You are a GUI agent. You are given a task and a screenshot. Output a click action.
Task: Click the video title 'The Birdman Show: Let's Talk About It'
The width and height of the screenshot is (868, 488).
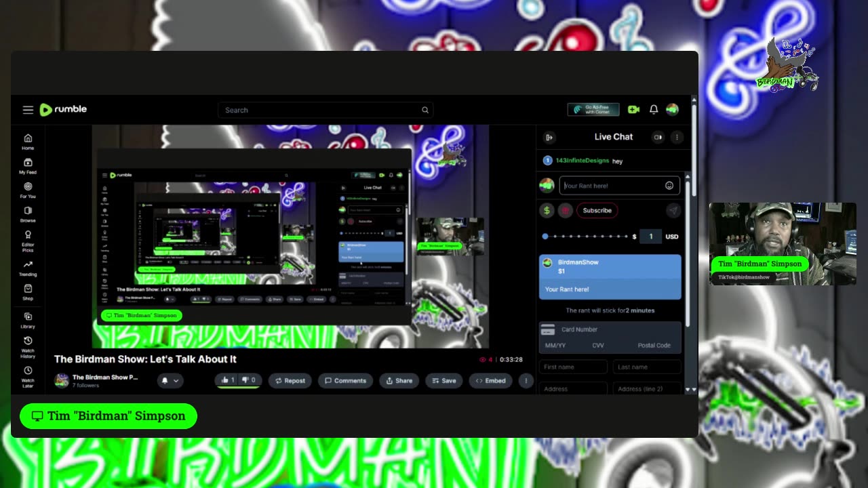[x=145, y=359]
